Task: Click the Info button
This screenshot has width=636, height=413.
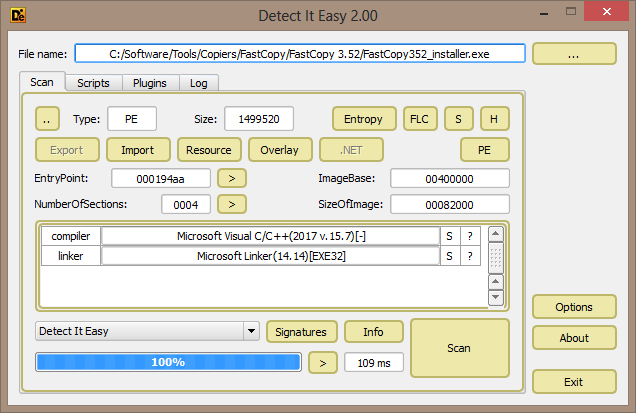Action: coord(374,332)
